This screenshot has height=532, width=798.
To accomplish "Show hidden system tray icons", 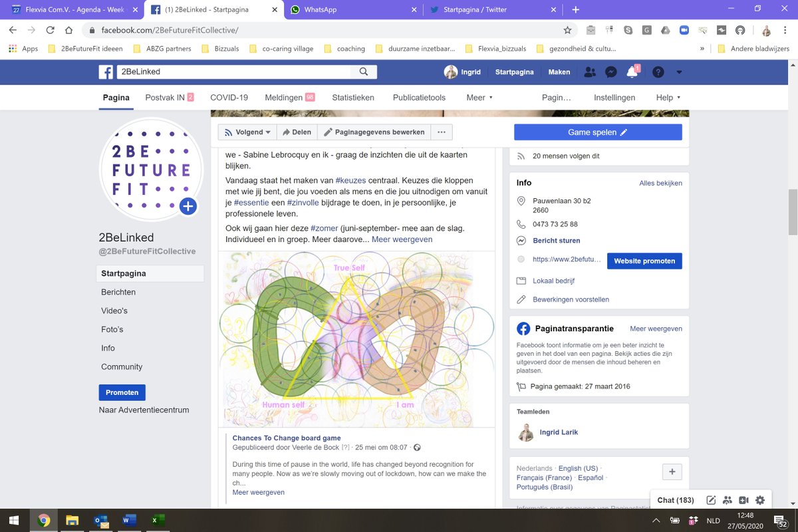I will tap(656, 521).
